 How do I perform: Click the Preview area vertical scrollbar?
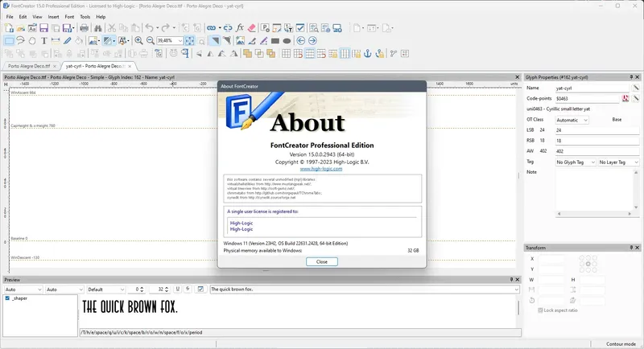point(518,308)
